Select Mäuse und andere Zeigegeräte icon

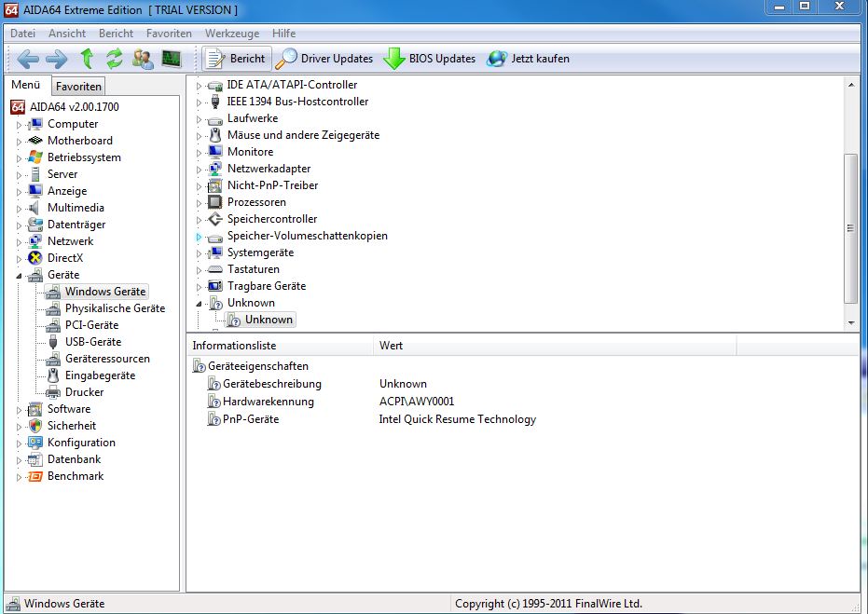pyautogui.click(x=214, y=135)
